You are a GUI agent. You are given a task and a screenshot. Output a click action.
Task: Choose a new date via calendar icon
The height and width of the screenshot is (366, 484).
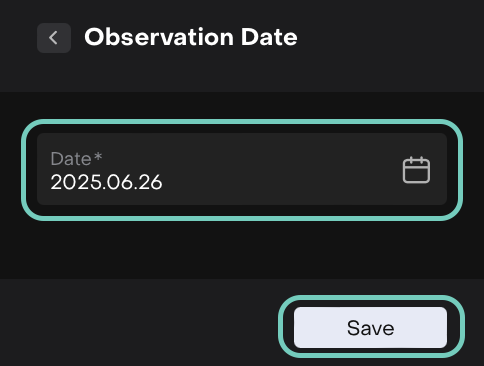416,170
